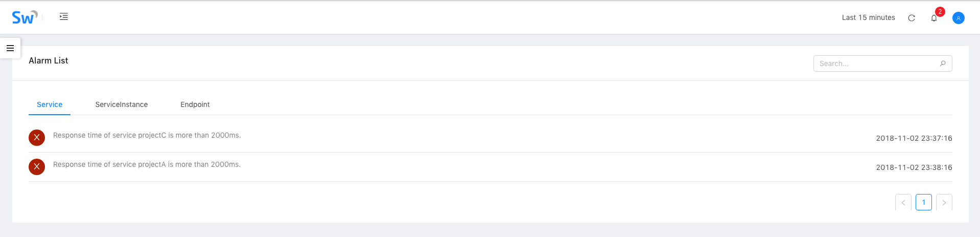Open the projectA response time alarm
The width and height of the screenshot is (980, 237).
coord(147,165)
